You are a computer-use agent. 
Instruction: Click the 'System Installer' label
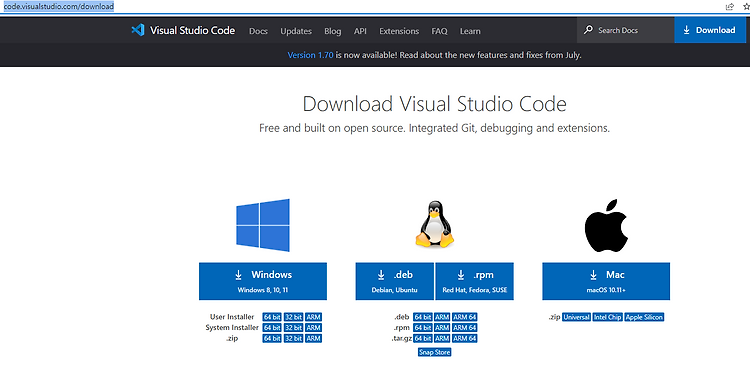232,327
